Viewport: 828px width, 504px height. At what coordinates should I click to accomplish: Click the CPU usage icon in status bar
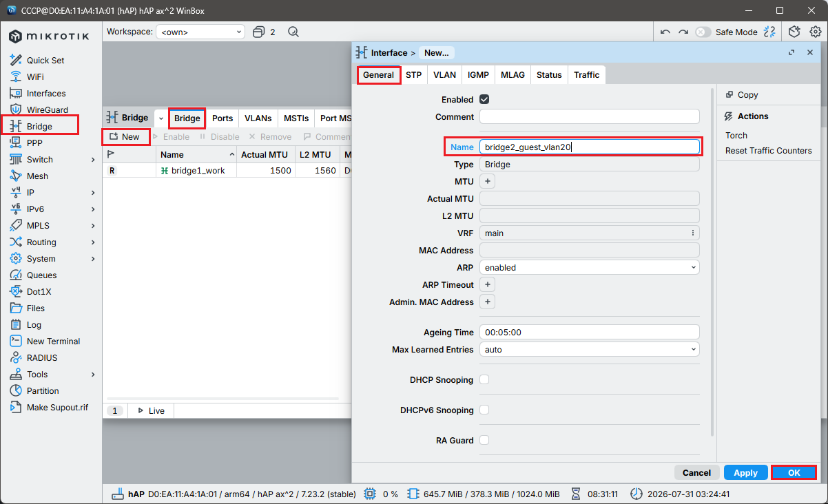pos(370,494)
